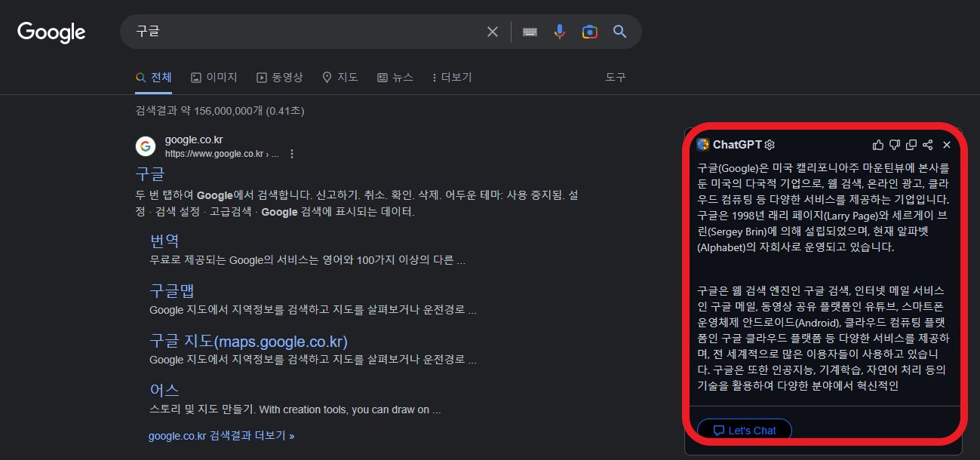Open the 도구 search tools
Image resolution: width=980 pixels, height=460 pixels.
pos(616,77)
